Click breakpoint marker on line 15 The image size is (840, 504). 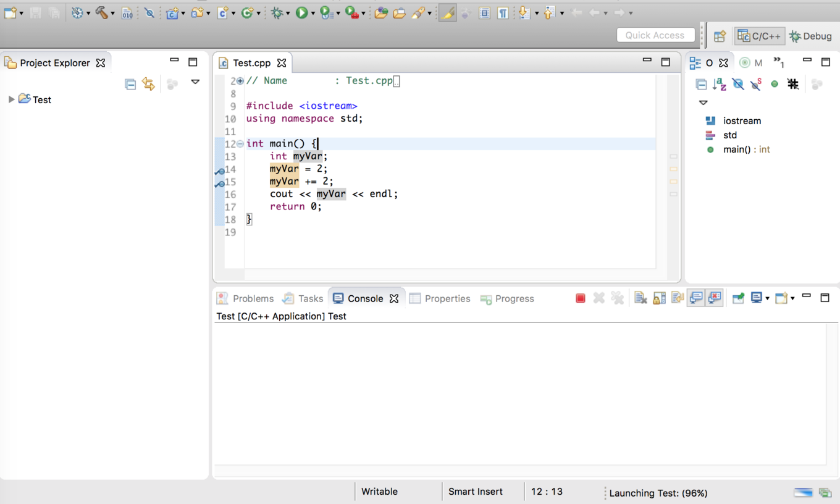pyautogui.click(x=219, y=183)
